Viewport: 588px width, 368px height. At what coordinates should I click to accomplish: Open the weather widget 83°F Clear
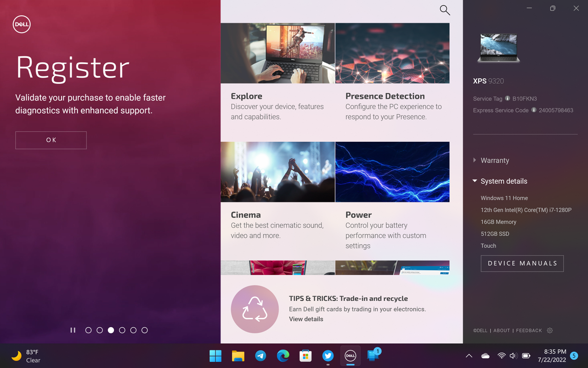pyautogui.click(x=27, y=356)
